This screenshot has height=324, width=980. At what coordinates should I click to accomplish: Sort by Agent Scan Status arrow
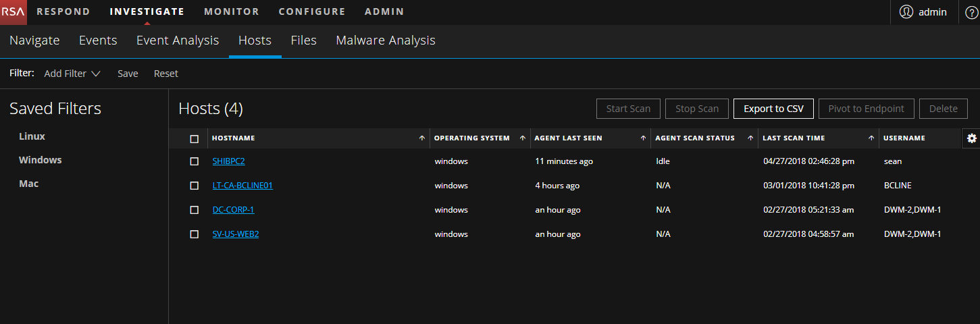[x=750, y=138]
